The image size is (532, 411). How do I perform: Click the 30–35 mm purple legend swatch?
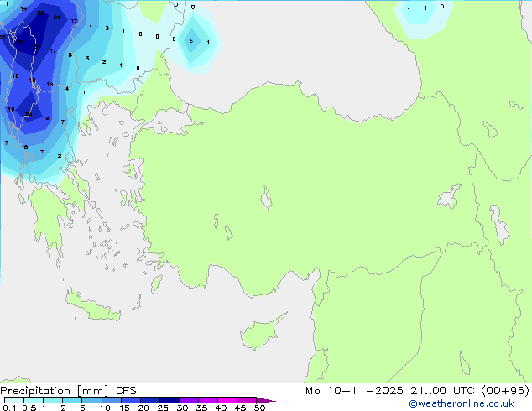(189, 400)
